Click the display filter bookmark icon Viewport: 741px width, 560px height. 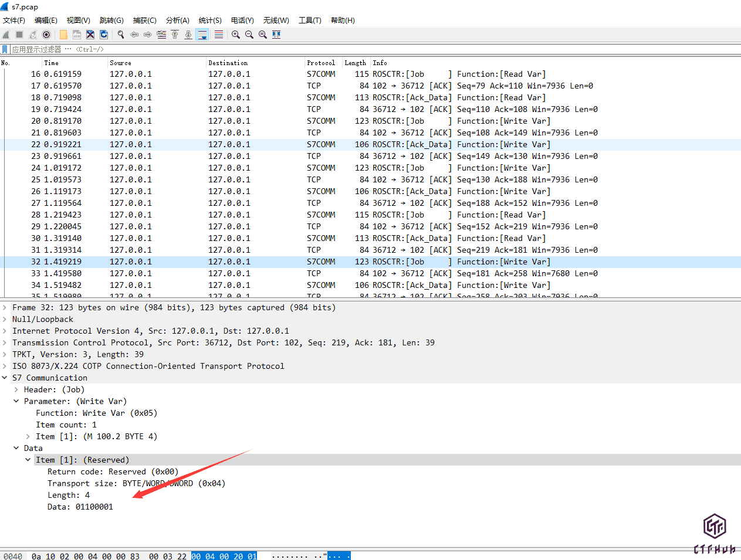click(x=5, y=49)
